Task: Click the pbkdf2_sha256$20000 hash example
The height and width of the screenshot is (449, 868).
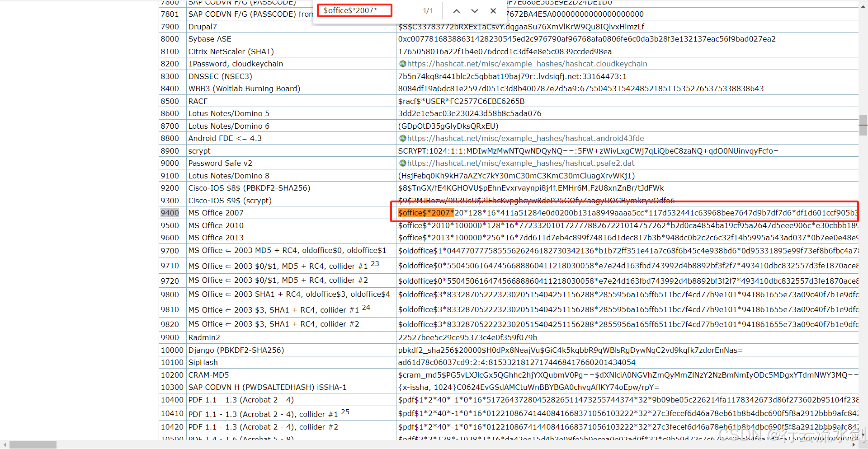Action: tap(571, 351)
